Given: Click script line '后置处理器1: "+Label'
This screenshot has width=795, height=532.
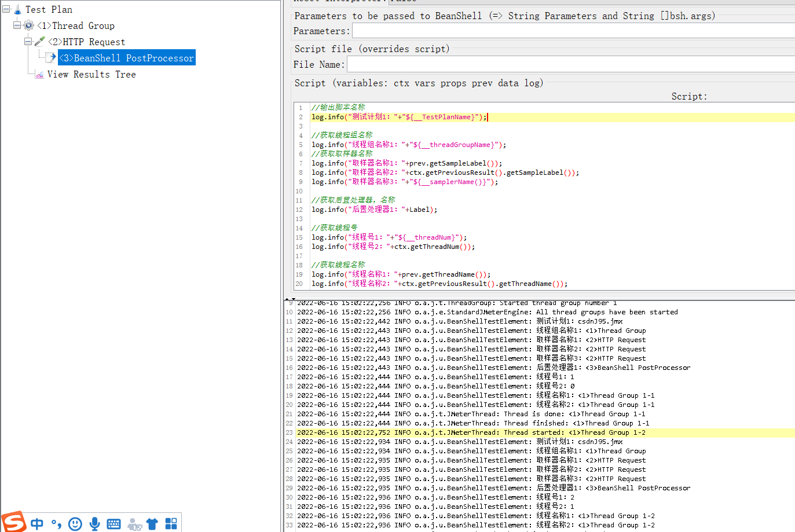Looking at the screenshot, I should click(375, 210).
